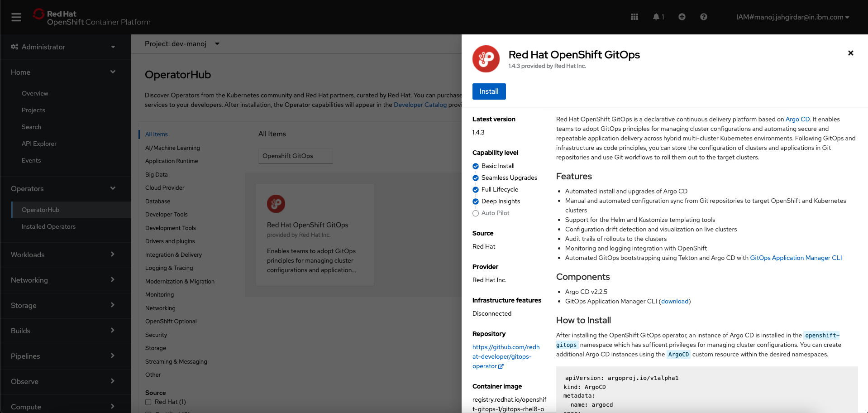Filter by Streaming & Messaging category
This screenshot has width=868, height=413.
click(x=176, y=362)
